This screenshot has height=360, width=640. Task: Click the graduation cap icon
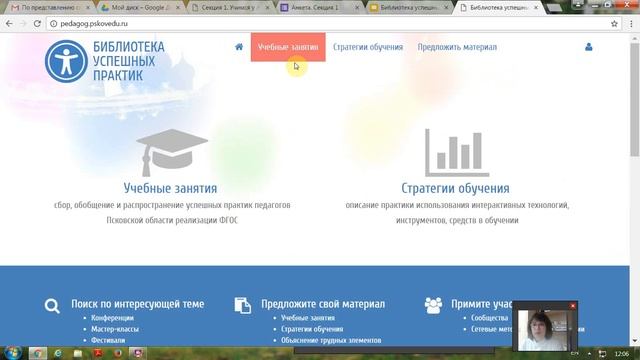click(172, 153)
